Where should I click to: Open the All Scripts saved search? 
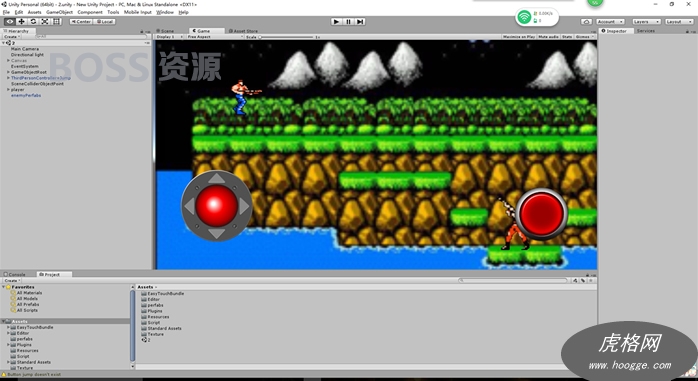(x=24, y=310)
